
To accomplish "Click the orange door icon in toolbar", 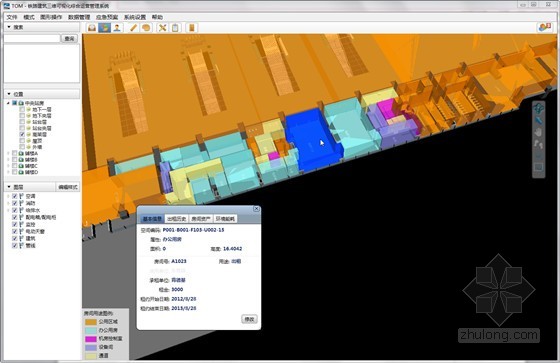I will pyautogui.click(x=192, y=28).
